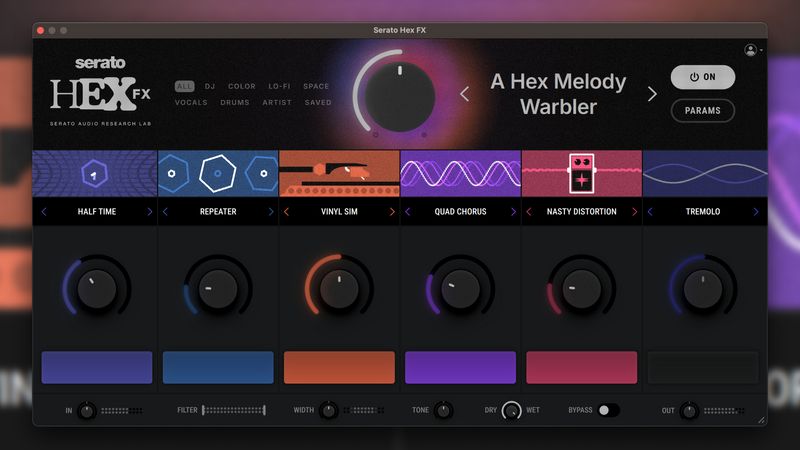Click the Filter slider at bottom

click(234, 410)
